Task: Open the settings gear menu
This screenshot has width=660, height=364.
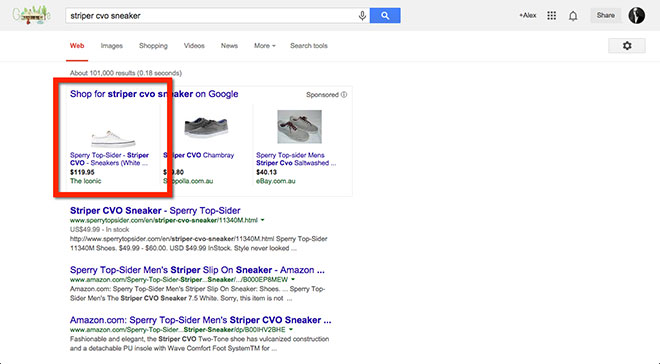Action: pyautogui.click(x=627, y=45)
